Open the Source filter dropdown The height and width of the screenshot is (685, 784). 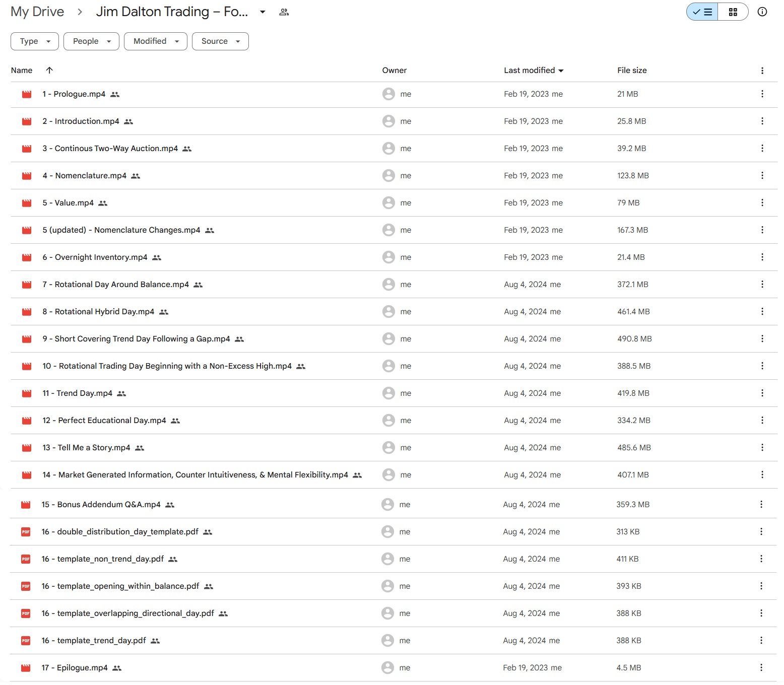[220, 41]
